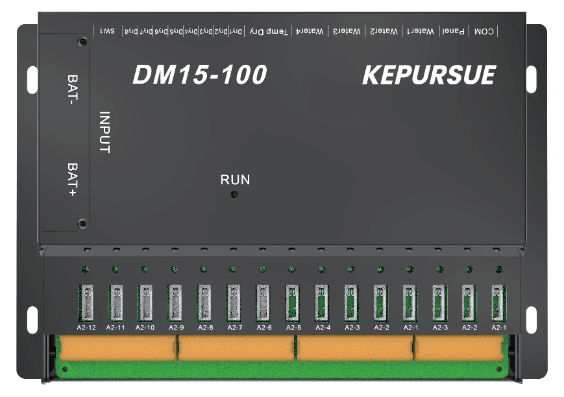
Task: Select the Water4 port label
Action: coord(309,32)
